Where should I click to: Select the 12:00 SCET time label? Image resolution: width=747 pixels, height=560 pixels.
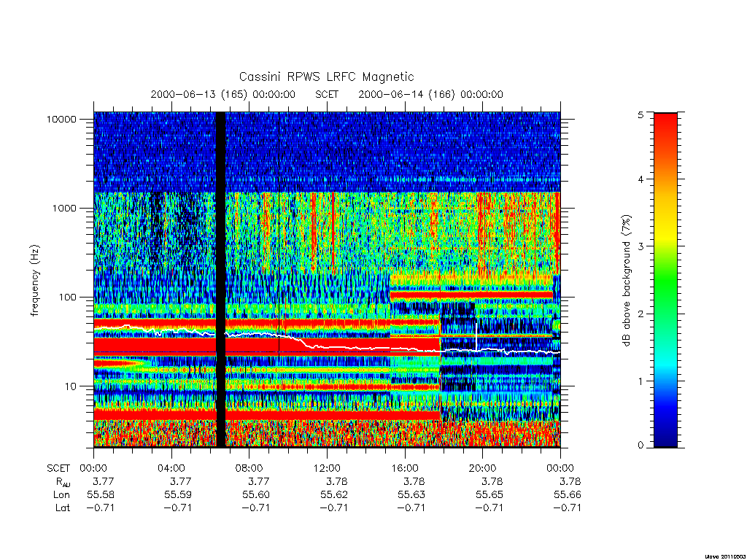pos(327,468)
